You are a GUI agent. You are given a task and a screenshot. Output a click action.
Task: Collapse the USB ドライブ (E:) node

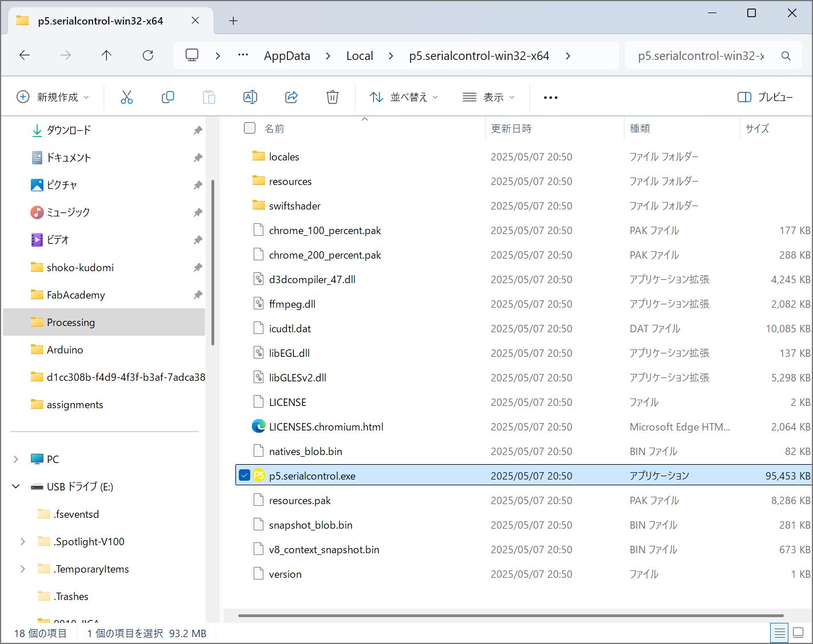pos(16,486)
